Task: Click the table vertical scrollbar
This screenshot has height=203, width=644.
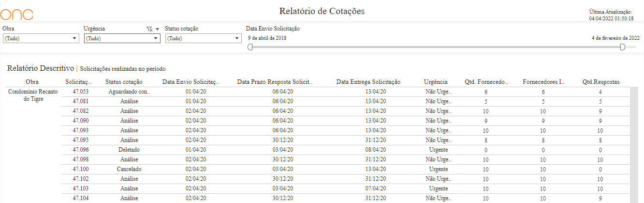Action: pyautogui.click(x=634, y=145)
